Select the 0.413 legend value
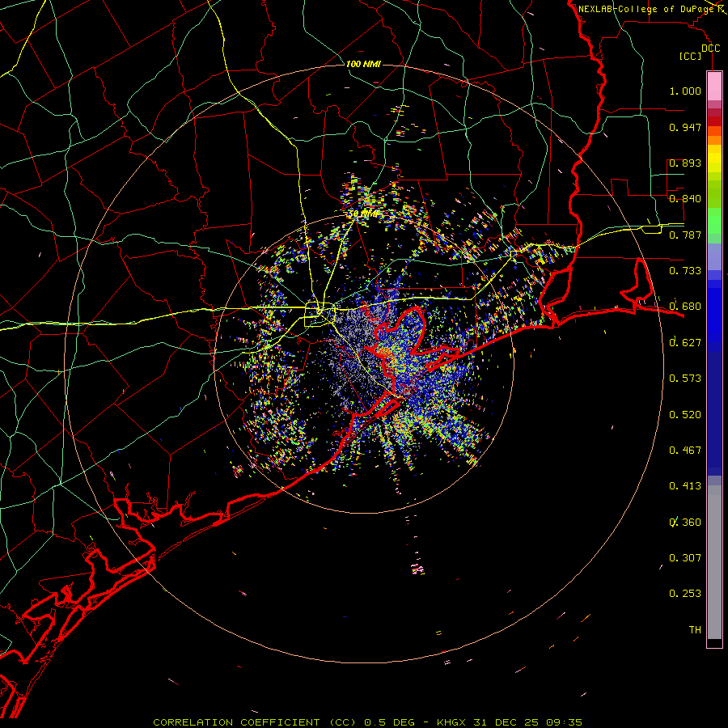 point(685,486)
